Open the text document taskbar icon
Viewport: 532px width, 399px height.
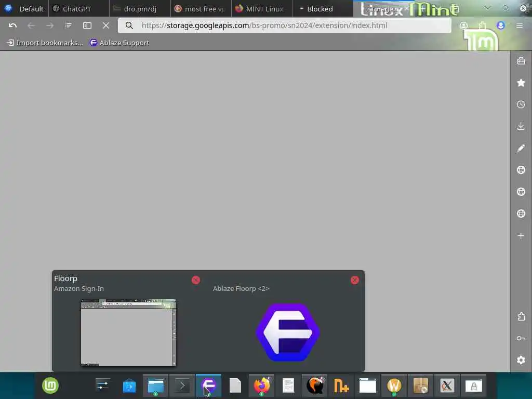[288, 386]
